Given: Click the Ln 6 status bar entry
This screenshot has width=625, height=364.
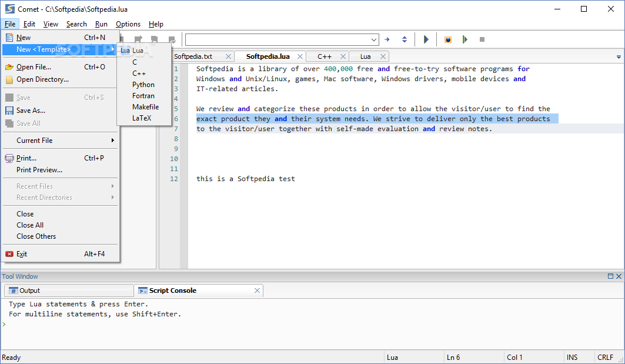Looking at the screenshot, I should (453, 358).
